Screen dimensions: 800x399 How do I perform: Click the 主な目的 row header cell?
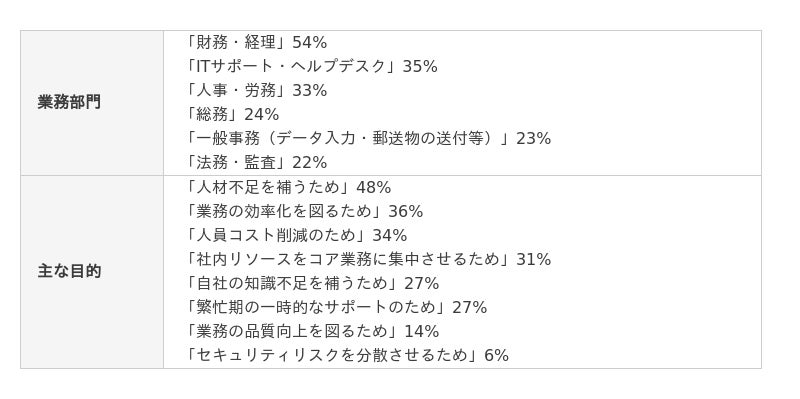(x=92, y=271)
